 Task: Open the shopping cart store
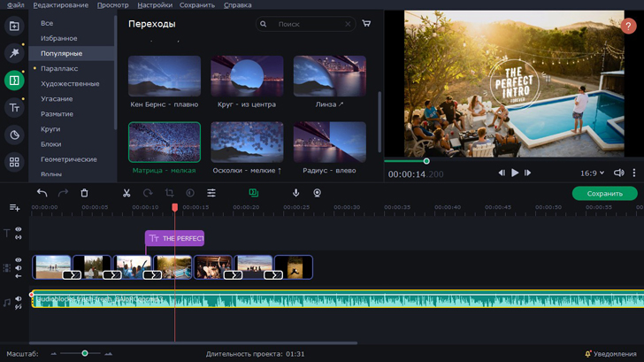tap(366, 24)
